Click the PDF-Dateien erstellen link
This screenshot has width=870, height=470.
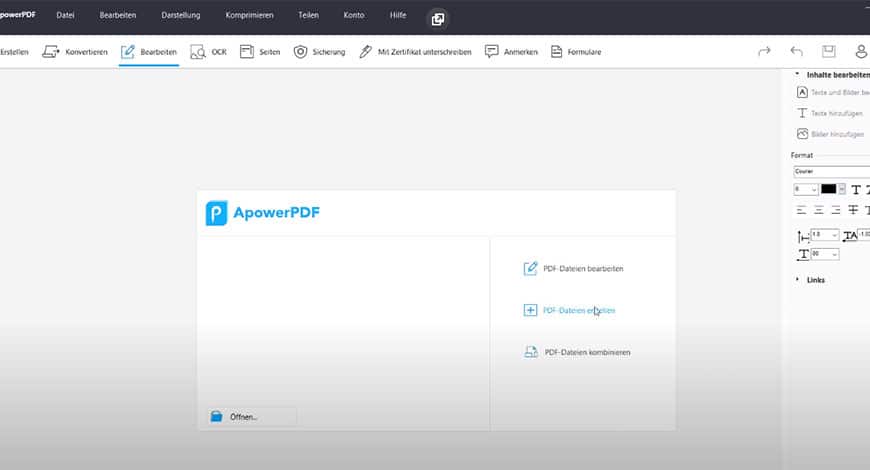point(579,310)
